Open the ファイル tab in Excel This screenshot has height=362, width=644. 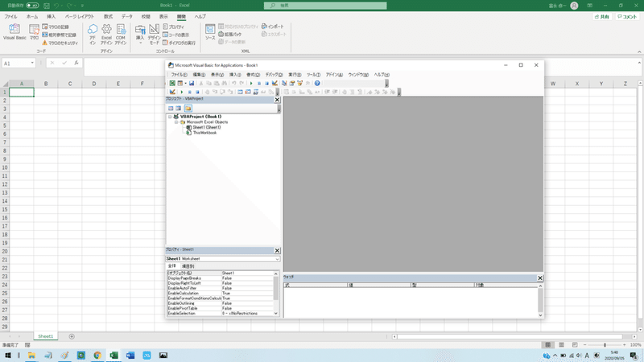10,17
